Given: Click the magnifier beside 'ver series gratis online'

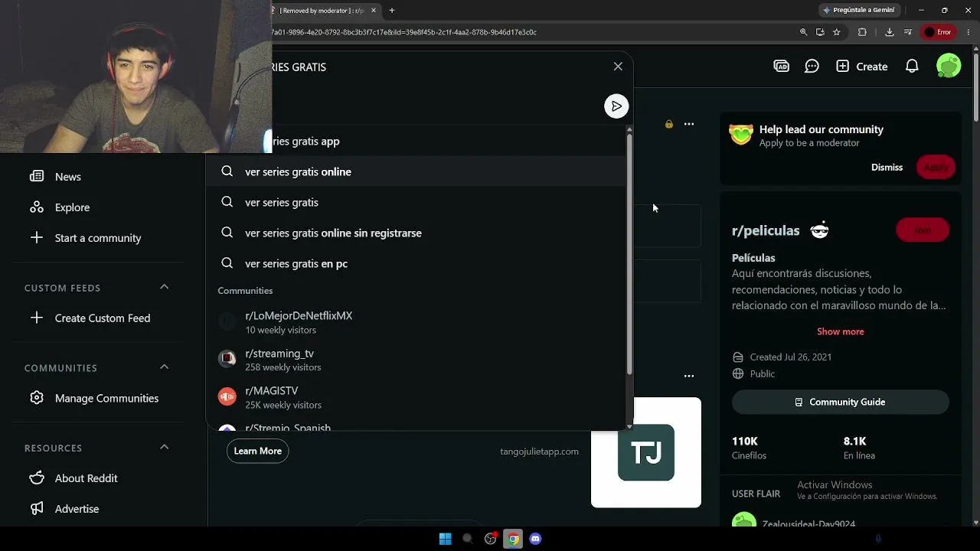Looking at the screenshot, I should (227, 171).
